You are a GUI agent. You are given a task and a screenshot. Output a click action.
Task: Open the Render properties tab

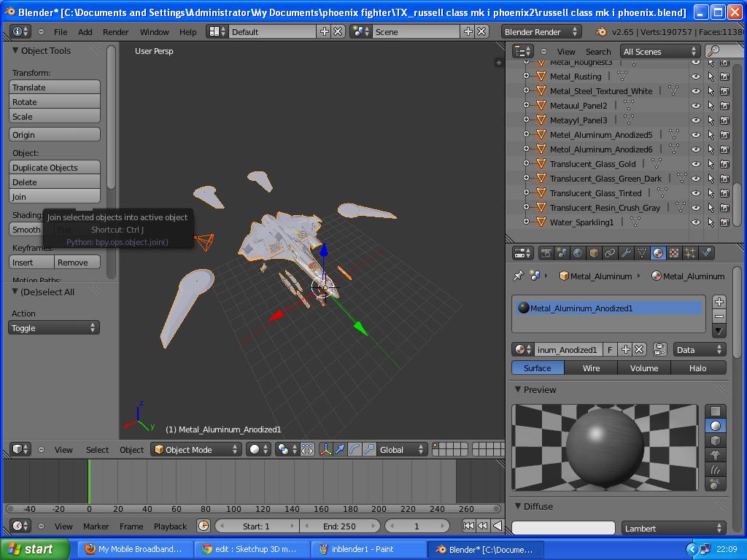point(545,253)
